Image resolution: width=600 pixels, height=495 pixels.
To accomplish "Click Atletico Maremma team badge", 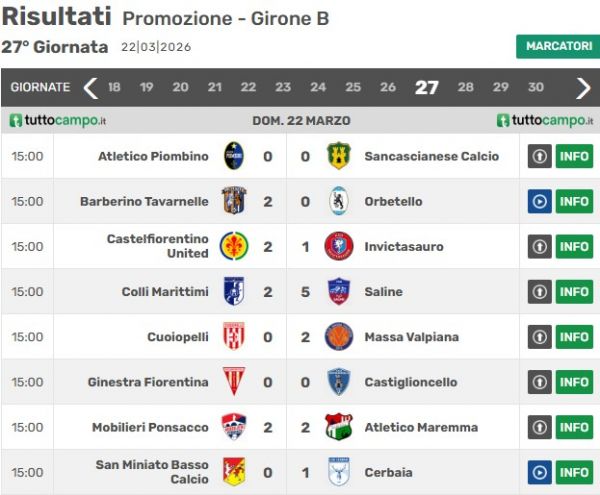I will pos(339,427).
